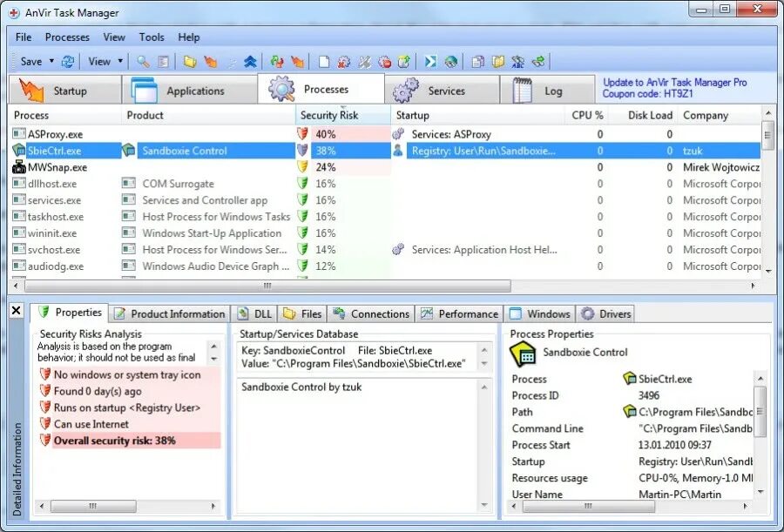Click the process list scroll down arrow

[x=768, y=271]
